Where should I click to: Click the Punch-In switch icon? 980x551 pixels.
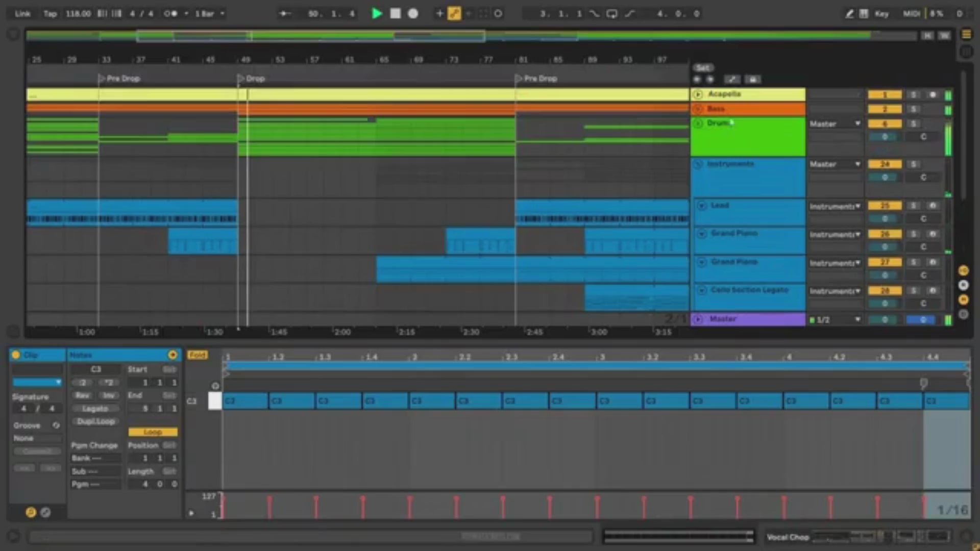[x=595, y=14]
